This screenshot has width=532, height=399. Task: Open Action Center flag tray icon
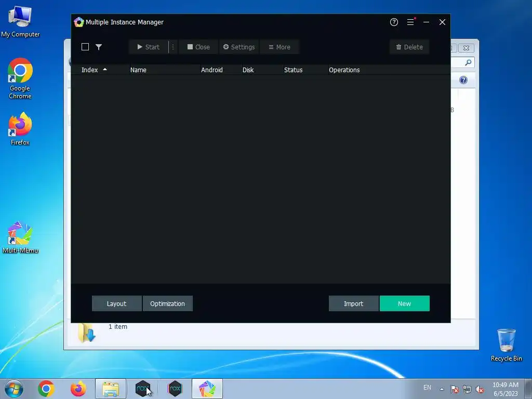tap(454, 389)
